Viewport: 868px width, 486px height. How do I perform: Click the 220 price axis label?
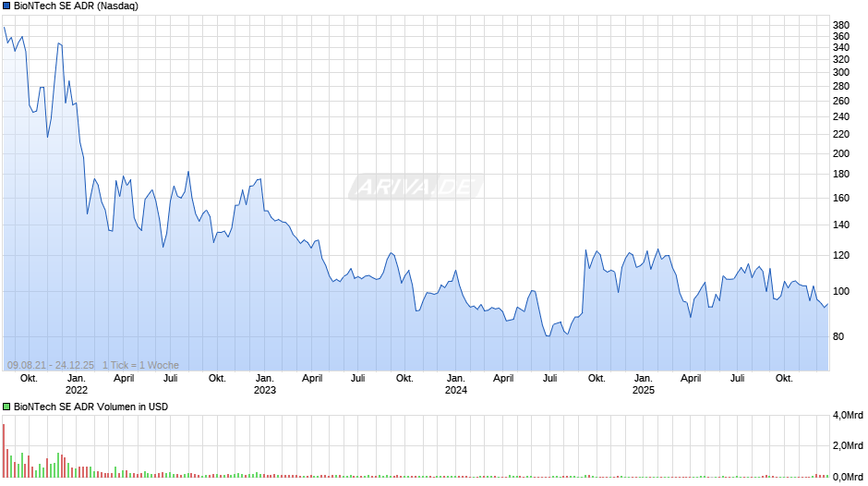tap(841, 134)
